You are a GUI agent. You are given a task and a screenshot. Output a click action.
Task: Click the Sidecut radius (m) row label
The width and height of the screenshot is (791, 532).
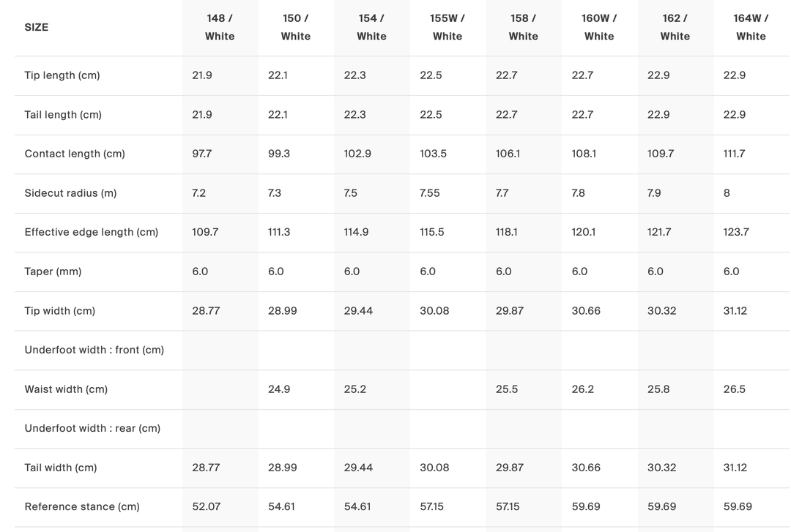[70, 193]
